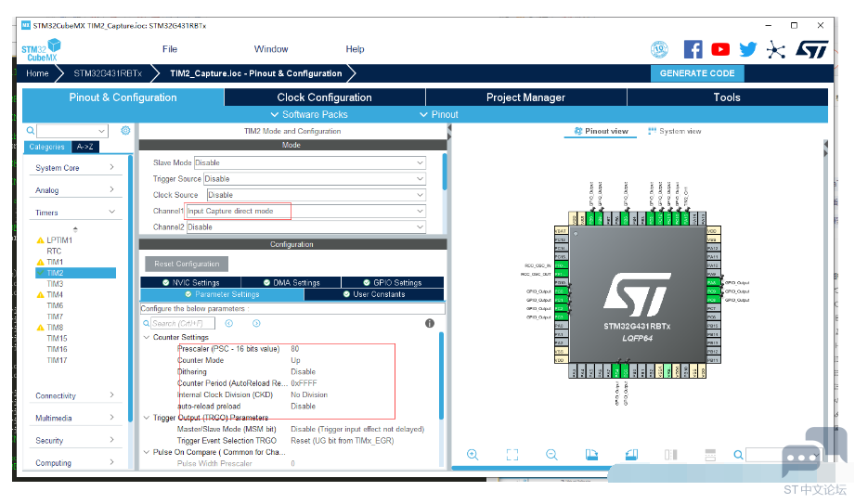Expand the System Core category
Screen dimensions: 855x504
point(75,167)
